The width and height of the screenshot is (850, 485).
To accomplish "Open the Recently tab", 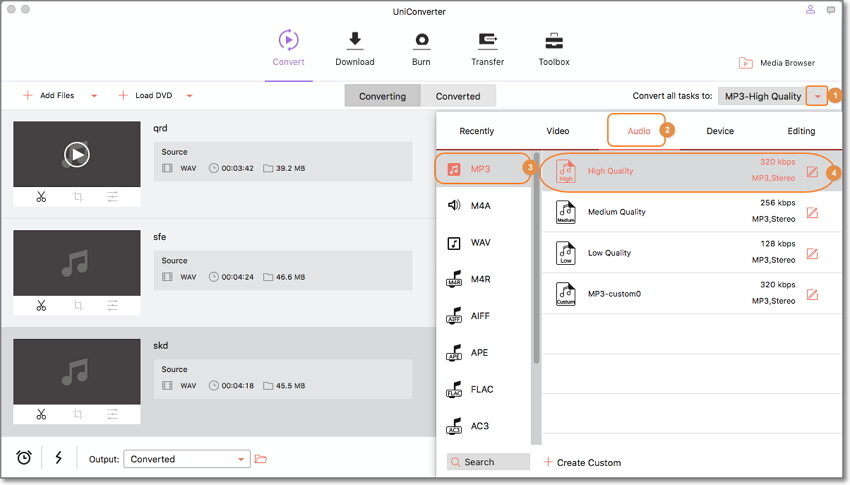I will pos(476,131).
